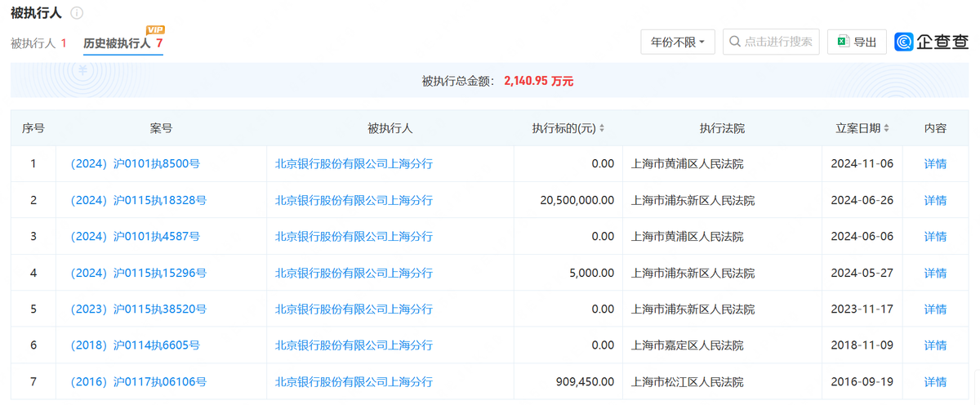Image resolution: width=980 pixels, height=405 pixels.
Task: Open 北京银行股份有限公司上海分行 link in row 5
Action: click(354, 309)
